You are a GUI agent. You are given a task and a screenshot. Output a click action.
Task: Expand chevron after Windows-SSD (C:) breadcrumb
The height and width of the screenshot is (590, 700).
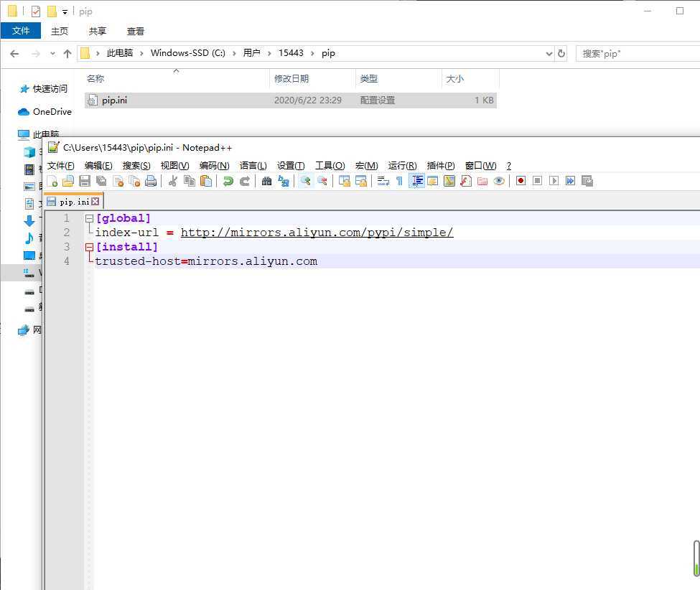pyautogui.click(x=234, y=53)
